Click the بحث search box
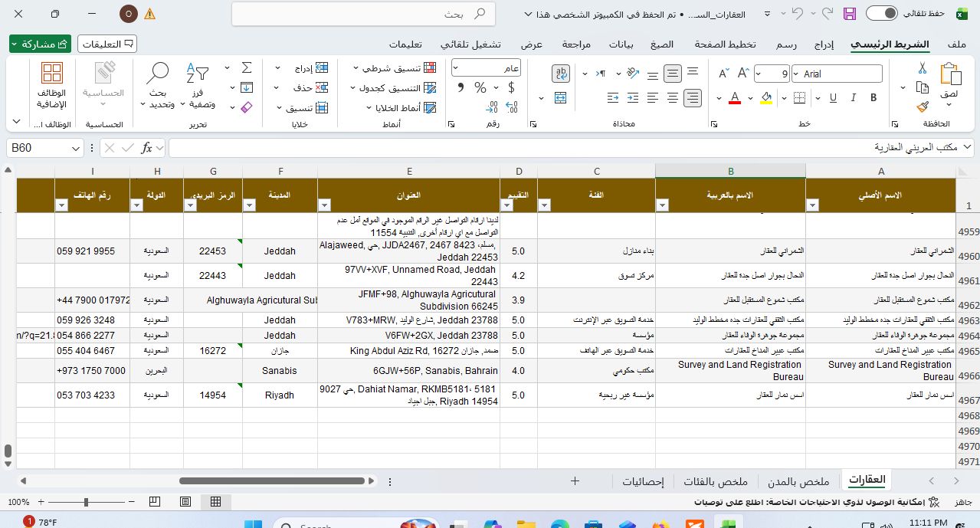The image size is (980, 528). [x=363, y=14]
